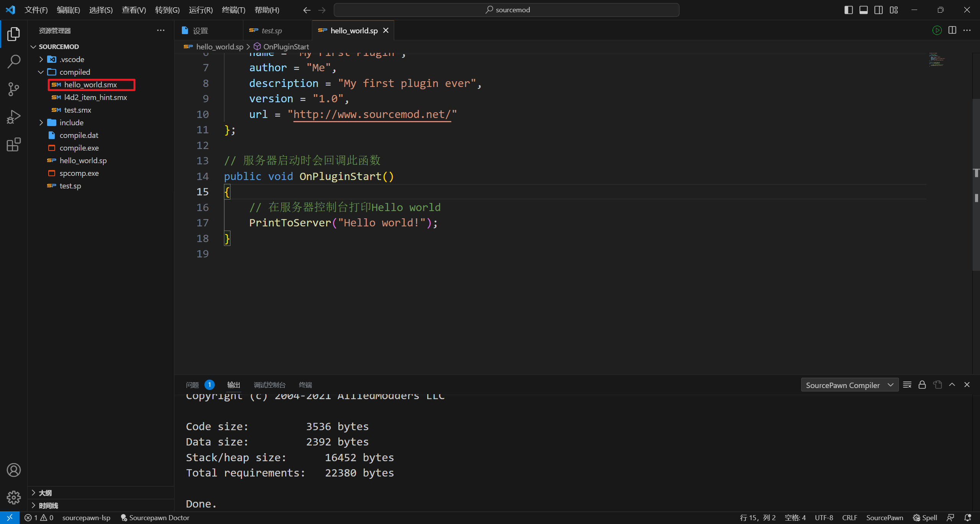The height and width of the screenshot is (524, 980).
Task: Open notifications bell in status bar
Action: coord(968,517)
